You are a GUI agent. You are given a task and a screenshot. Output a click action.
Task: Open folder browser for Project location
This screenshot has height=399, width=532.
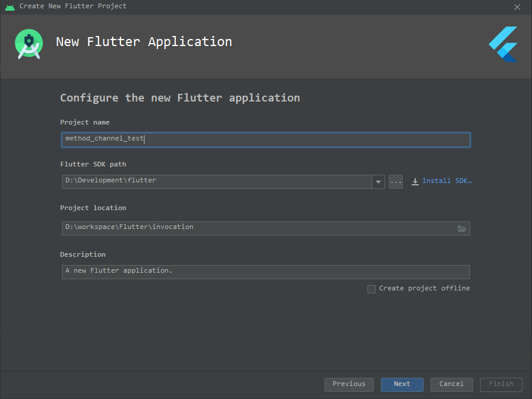pos(461,228)
